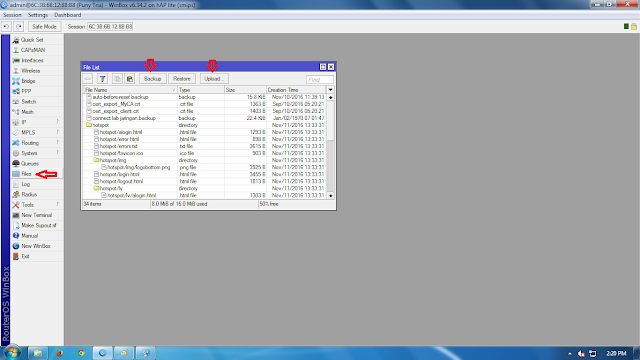
Task: Open the Switch menu
Action: pyautogui.click(x=29, y=102)
